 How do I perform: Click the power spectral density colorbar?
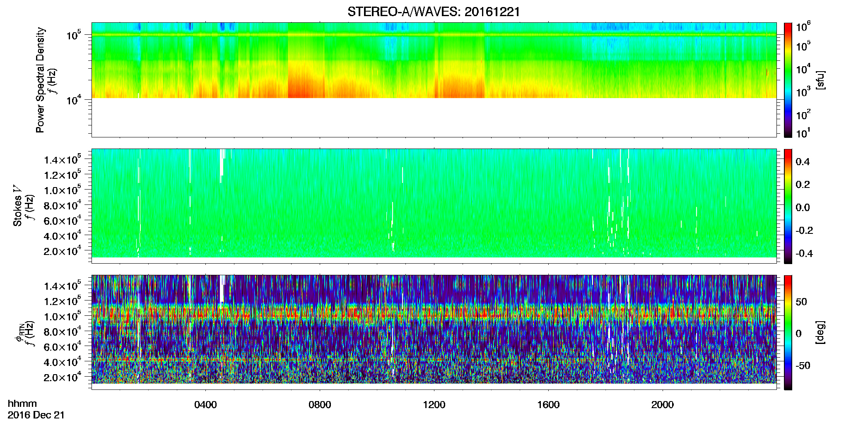coord(788,80)
